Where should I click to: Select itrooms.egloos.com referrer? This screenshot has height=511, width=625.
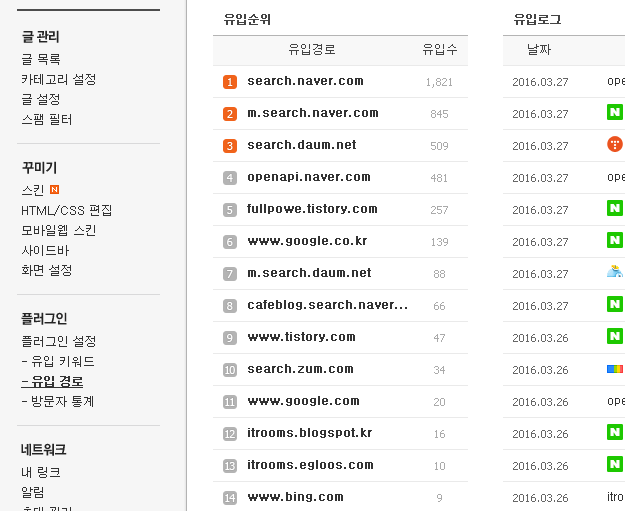(x=311, y=465)
